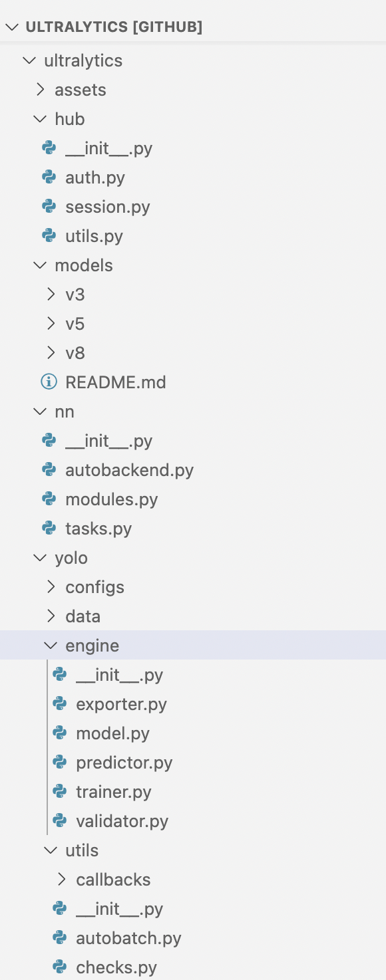
Task: Click the Python icon next to checks.py
Action: [59, 967]
